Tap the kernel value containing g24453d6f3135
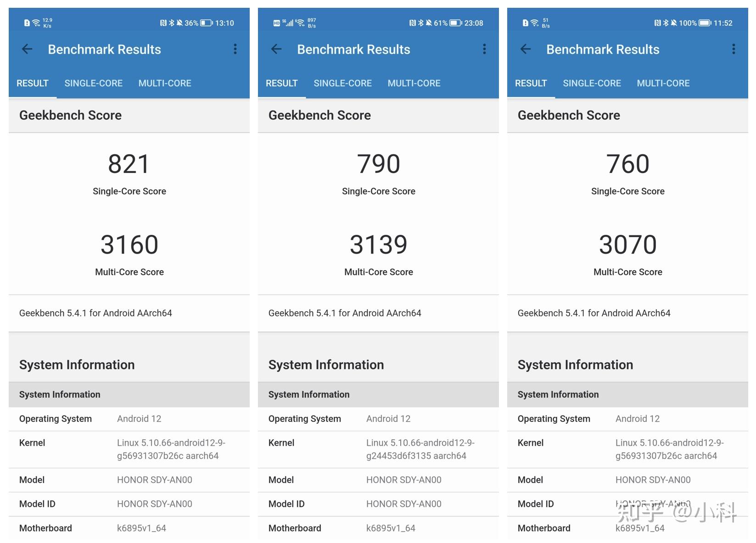The image size is (756, 543). point(420,449)
